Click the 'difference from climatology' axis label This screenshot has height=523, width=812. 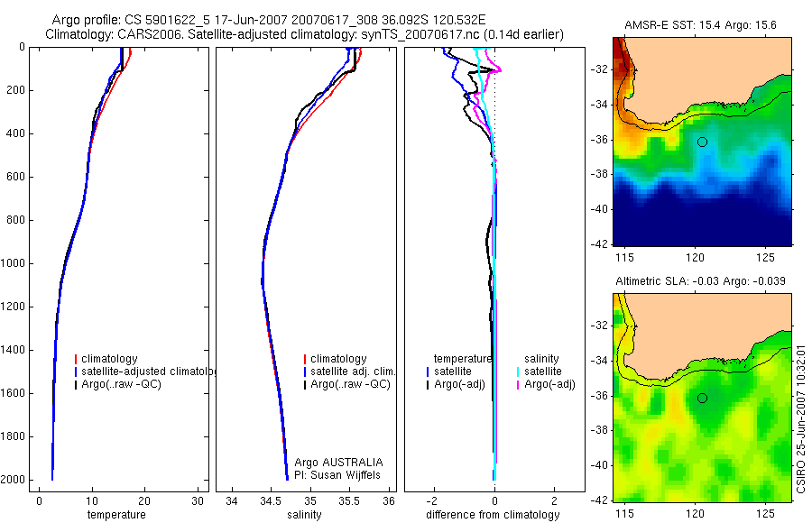[x=493, y=515]
